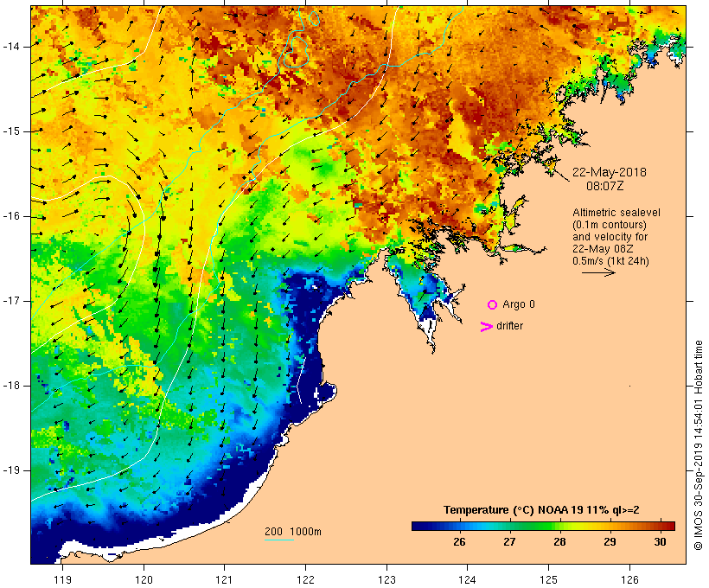Click the 'and velocity for' text
The width and height of the screenshot is (709, 588).
click(x=610, y=237)
